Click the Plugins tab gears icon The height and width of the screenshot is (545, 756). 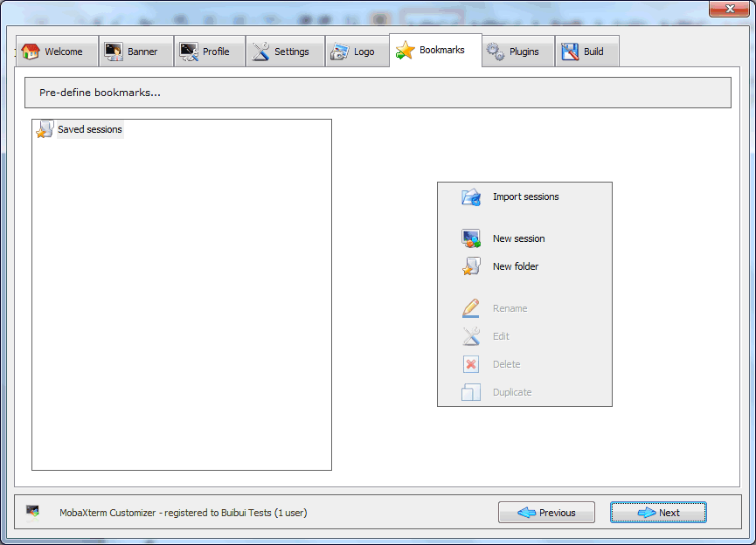point(496,52)
